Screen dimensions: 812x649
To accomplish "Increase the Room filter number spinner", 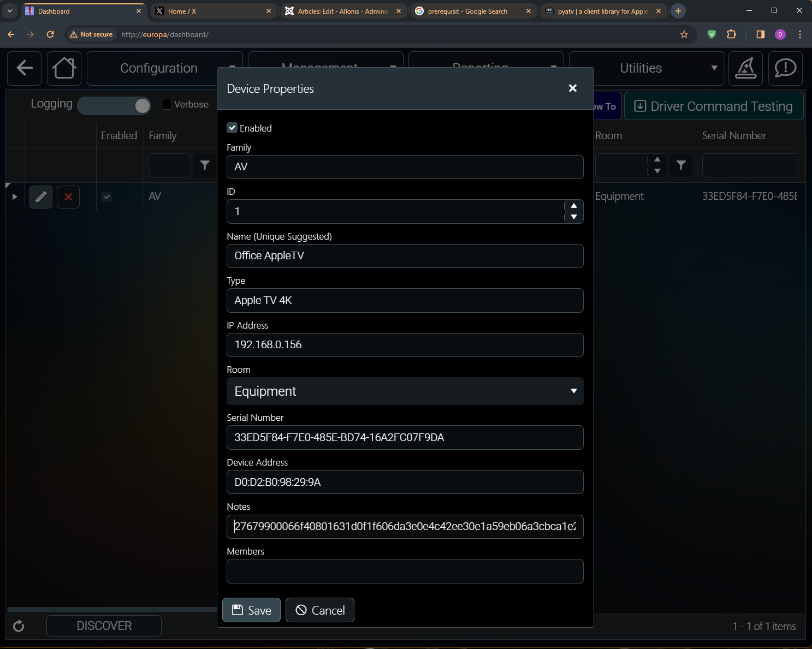I will coord(657,159).
